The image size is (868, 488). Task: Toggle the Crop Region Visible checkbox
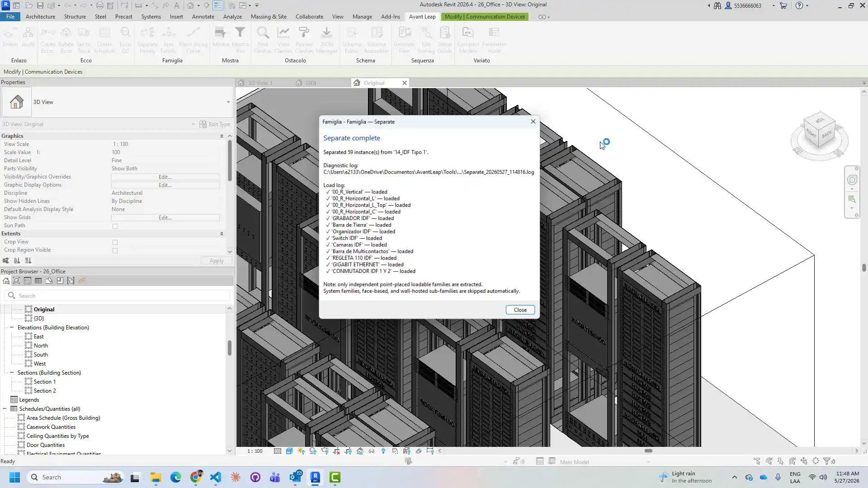[x=115, y=250]
